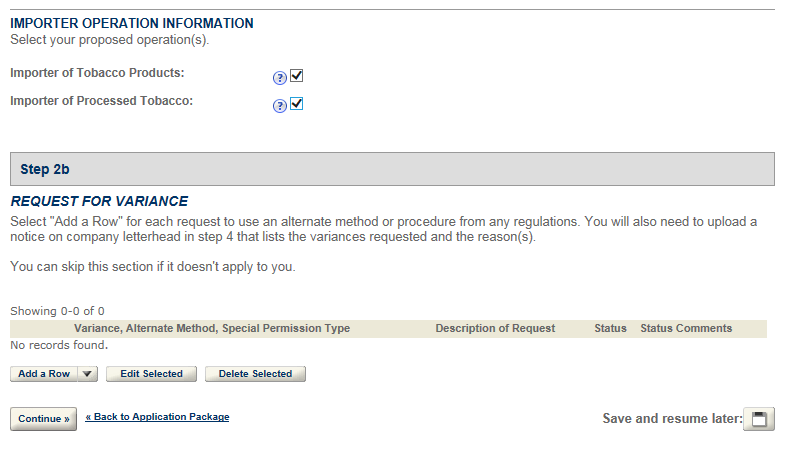The image size is (788, 453).
Task: Click the Description of Request column header
Action: [x=495, y=328]
